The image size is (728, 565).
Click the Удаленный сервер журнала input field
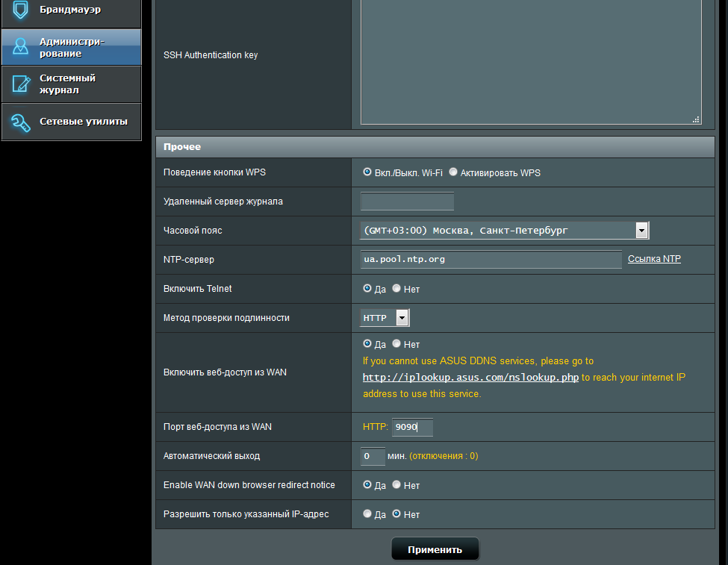pos(407,202)
